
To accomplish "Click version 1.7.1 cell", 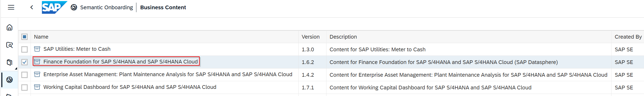I will [308, 88].
